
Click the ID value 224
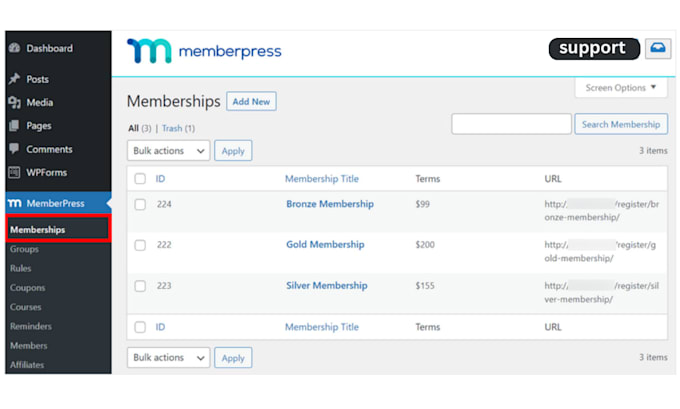(164, 204)
